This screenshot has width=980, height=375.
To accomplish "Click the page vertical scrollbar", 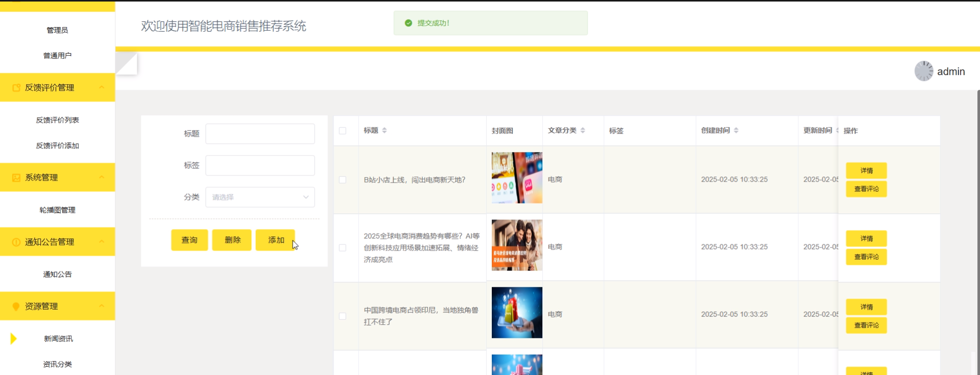I will tap(978, 232).
